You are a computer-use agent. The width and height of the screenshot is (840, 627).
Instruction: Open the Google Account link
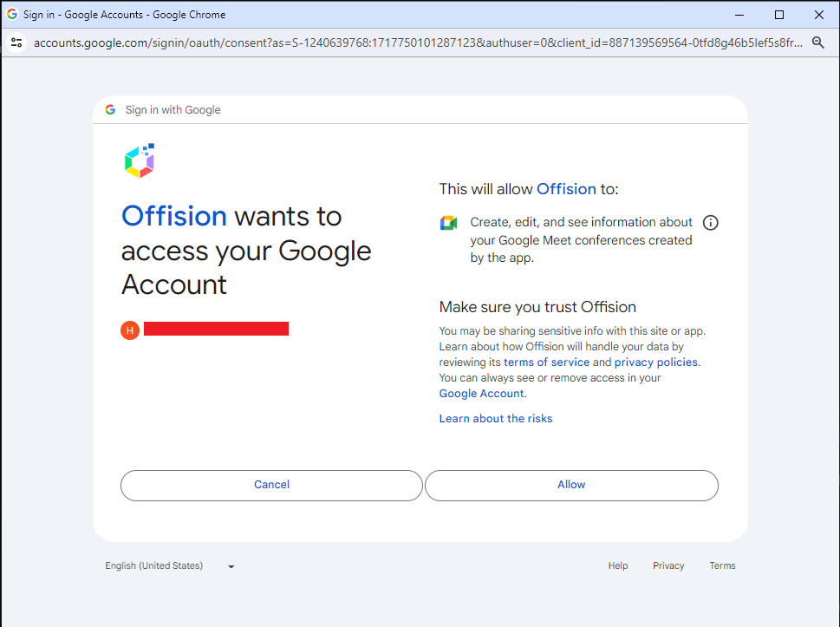tap(482, 394)
